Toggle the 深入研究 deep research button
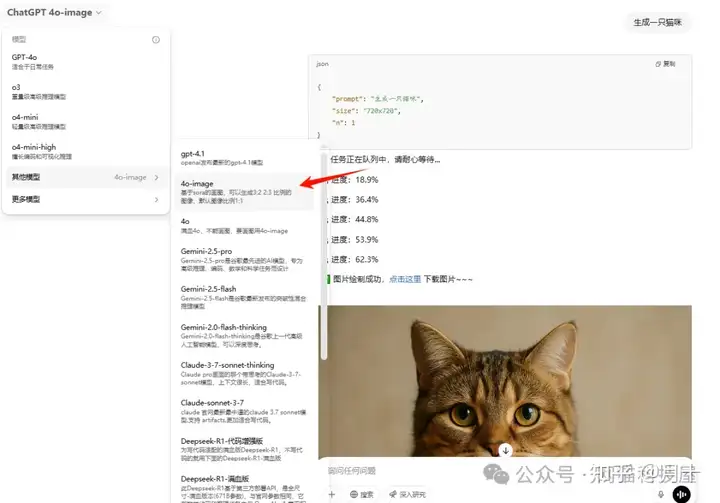This screenshot has height=503, width=720. (x=407, y=494)
